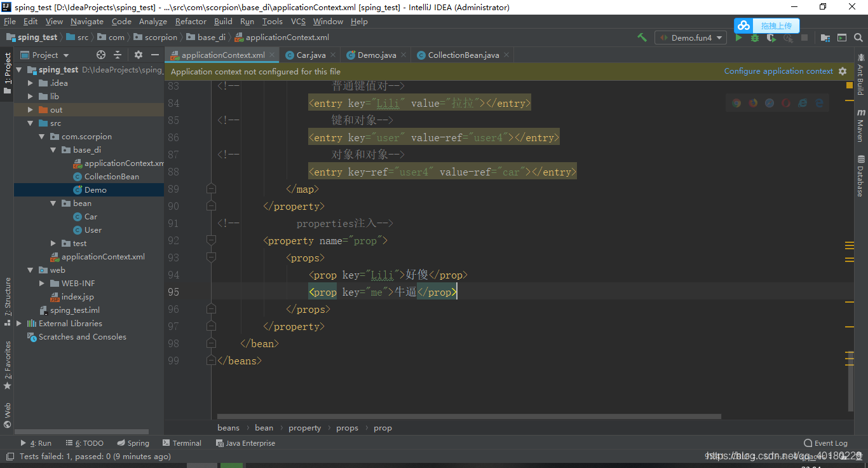Screen dimensions: 868x468
Task: Toggle the Web tool window button
Action: pos(7,415)
